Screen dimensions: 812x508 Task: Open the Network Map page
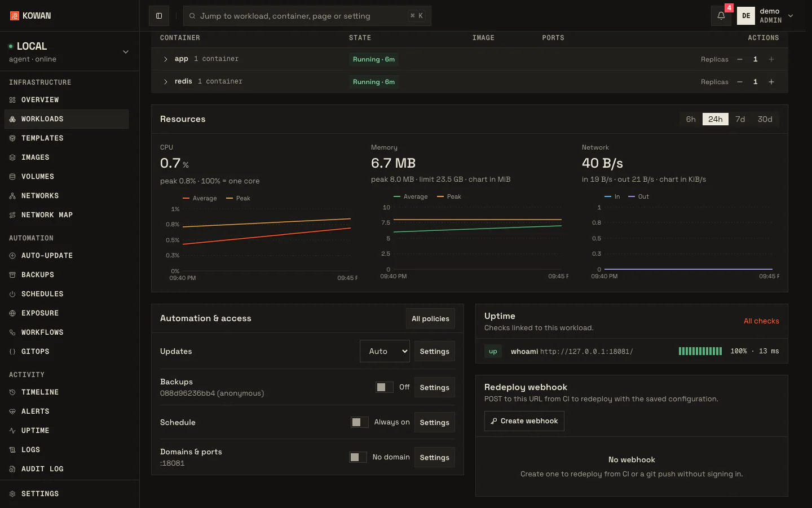(67, 215)
